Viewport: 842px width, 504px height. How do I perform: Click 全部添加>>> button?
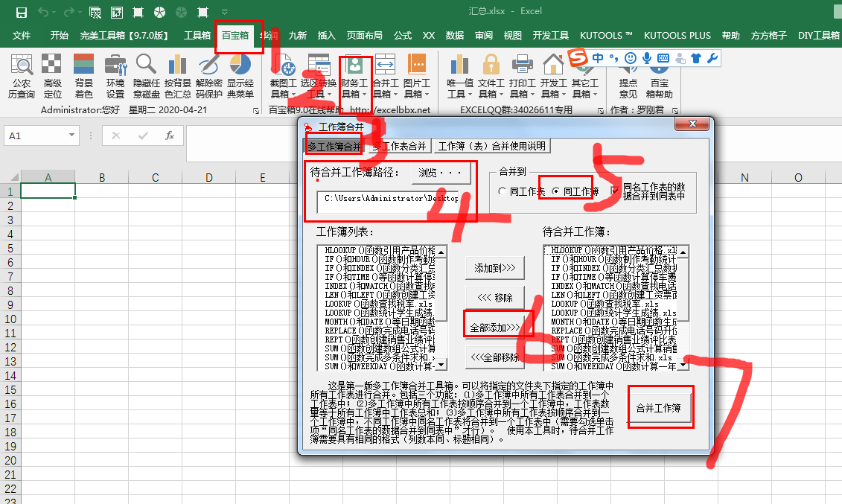494,328
